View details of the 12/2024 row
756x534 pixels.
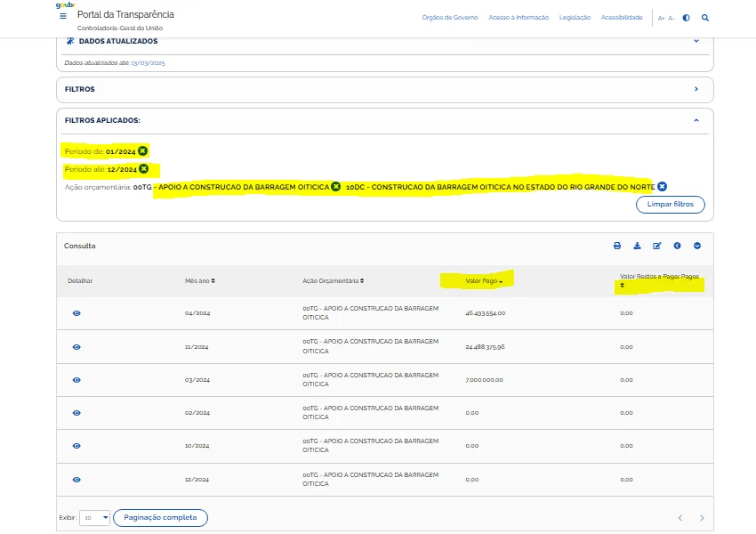[76, 480]
